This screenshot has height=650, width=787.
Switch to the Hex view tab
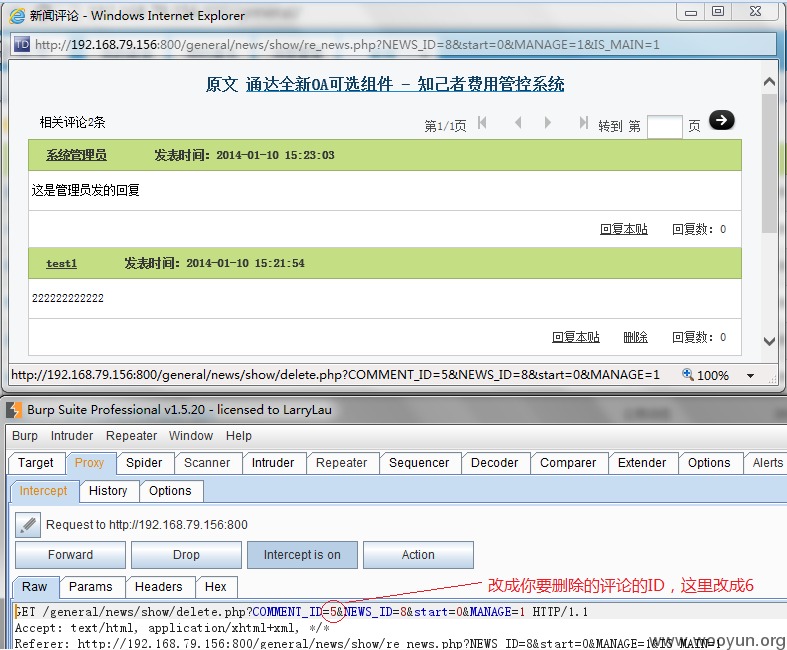(x=216, y=587)
